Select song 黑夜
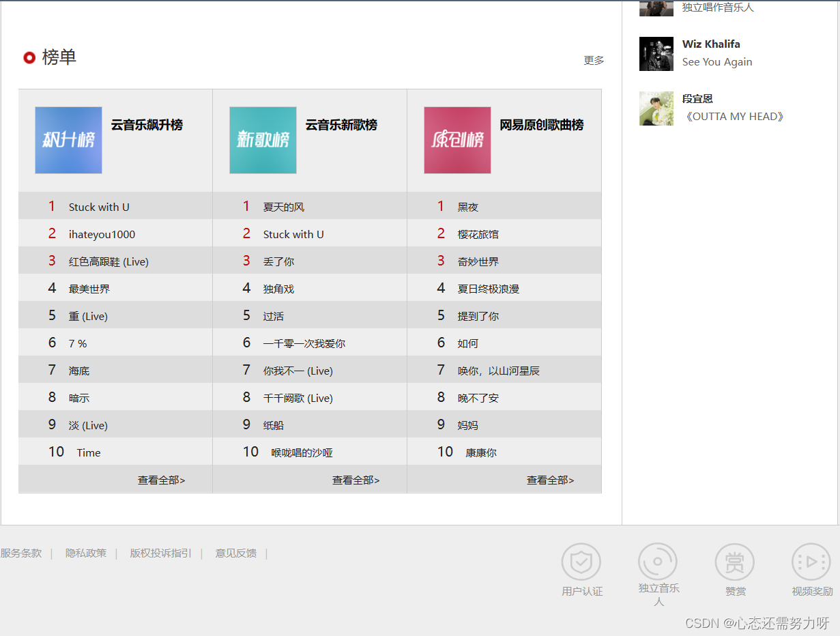 [x=468, y=207]
